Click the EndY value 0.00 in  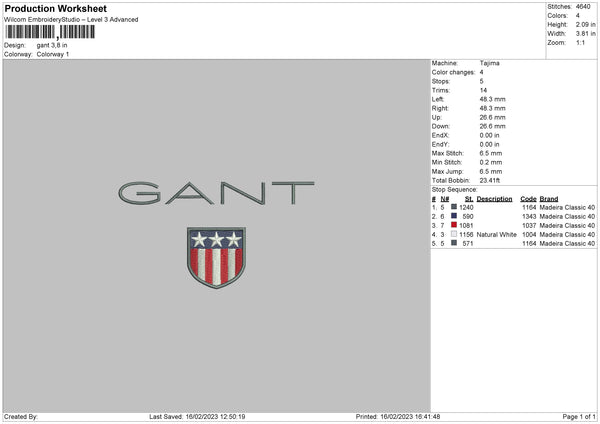coord(489,144)
